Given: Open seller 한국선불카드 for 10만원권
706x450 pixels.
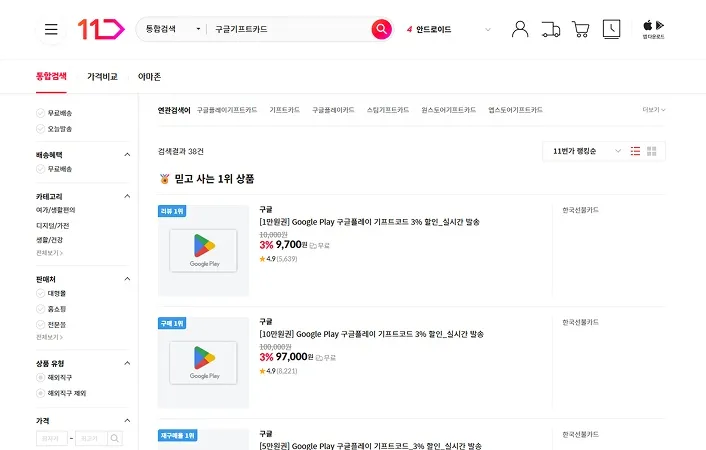Looking at the screenshot, I should click(x=580, y=323).
